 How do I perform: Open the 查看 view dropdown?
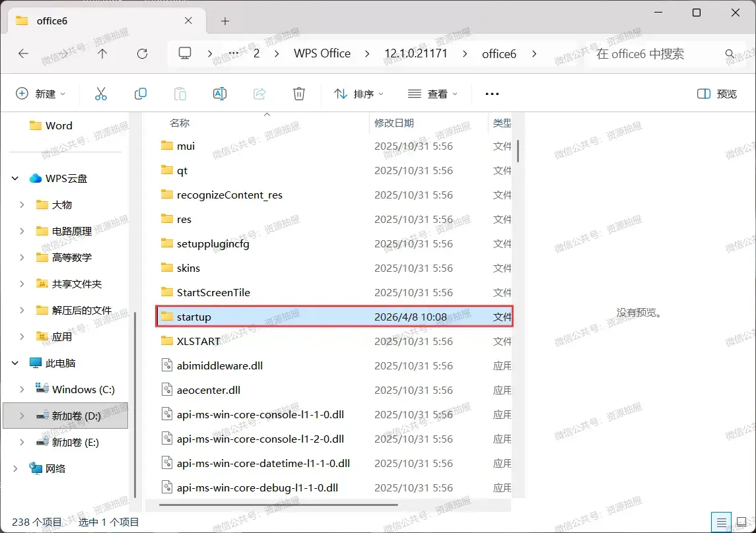(x=432, y=94)
